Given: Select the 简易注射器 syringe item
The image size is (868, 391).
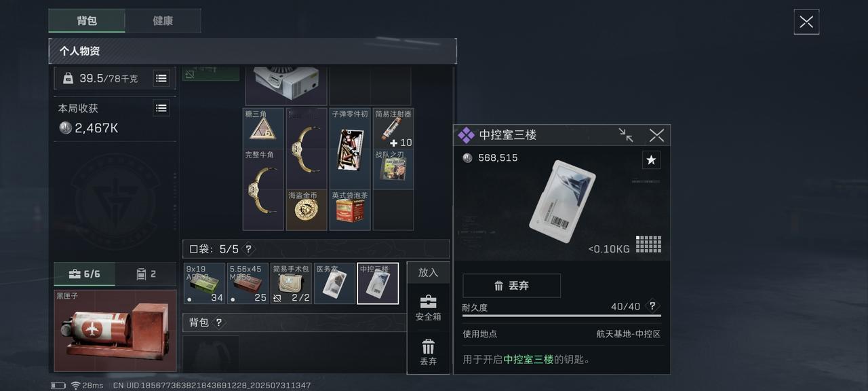Looking at the screenshot, I should pyautogui.click(x=393, y=128).
